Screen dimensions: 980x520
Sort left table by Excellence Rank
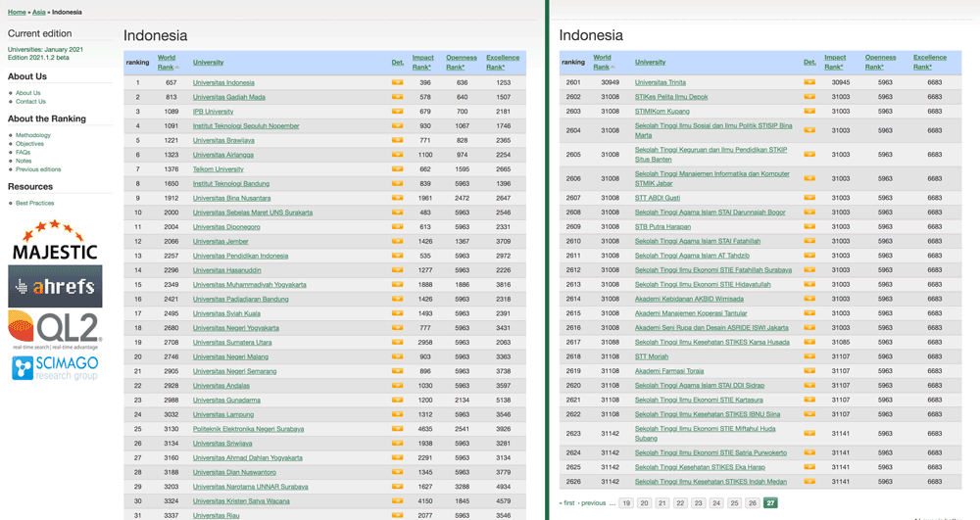click(503, 62)
